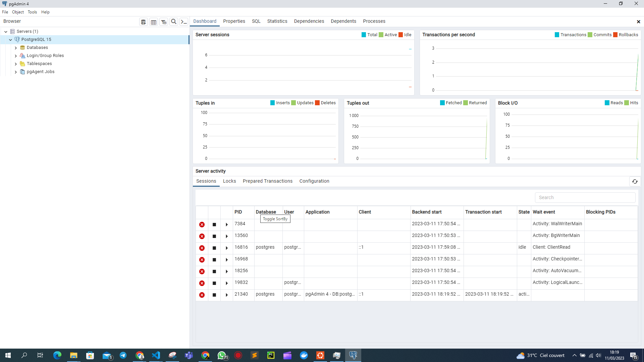The width and height of the screenshot is (644, 362).
Task: Open the Tools menu
Action: 32,12
